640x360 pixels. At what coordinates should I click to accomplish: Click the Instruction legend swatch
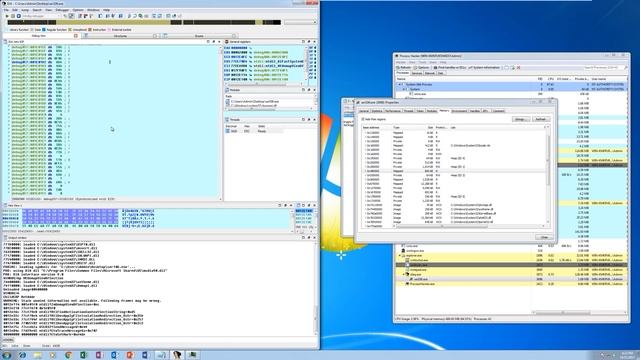pyautogui.click(x=90, y=30)
